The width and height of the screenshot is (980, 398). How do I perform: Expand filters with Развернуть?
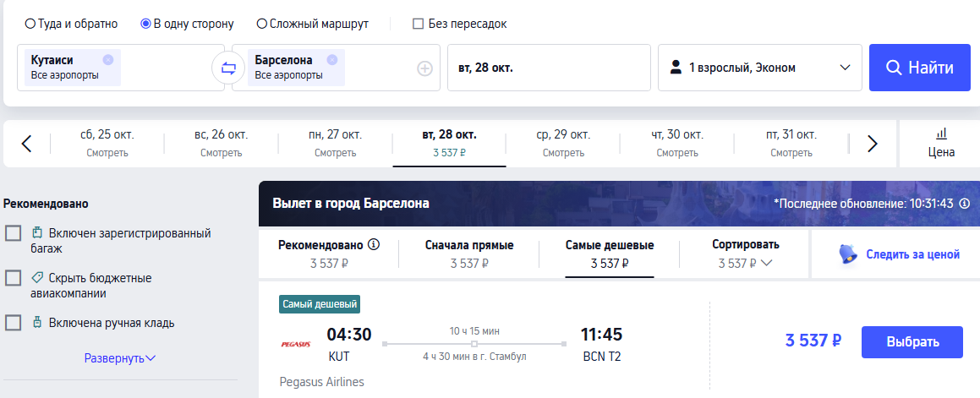120,358
